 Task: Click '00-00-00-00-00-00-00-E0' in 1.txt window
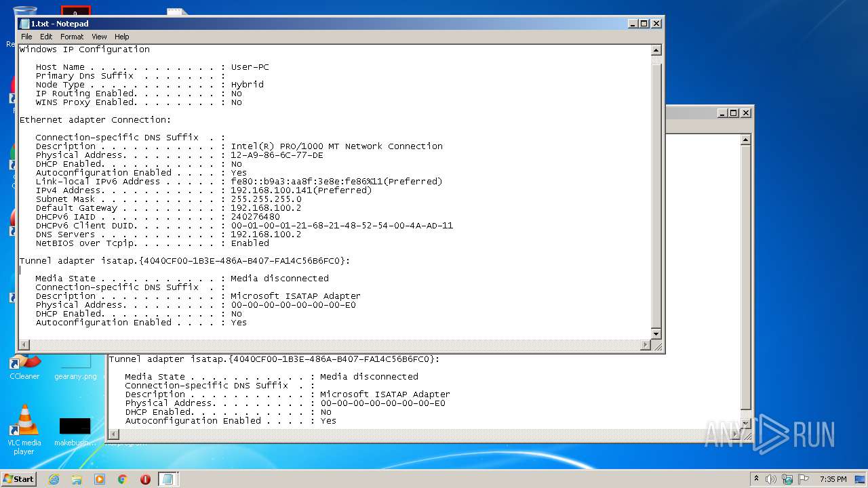[293, 305]
